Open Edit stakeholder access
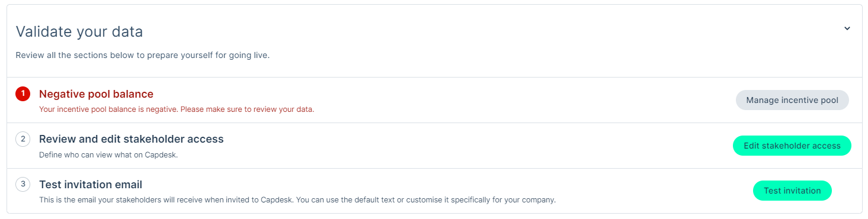The image size is (868, 219). [x=792, y=146]
